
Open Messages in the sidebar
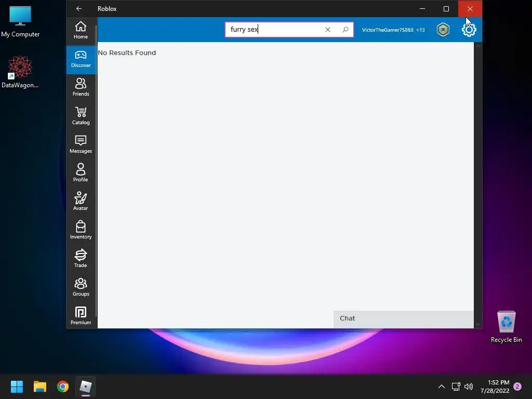point(81,144)
